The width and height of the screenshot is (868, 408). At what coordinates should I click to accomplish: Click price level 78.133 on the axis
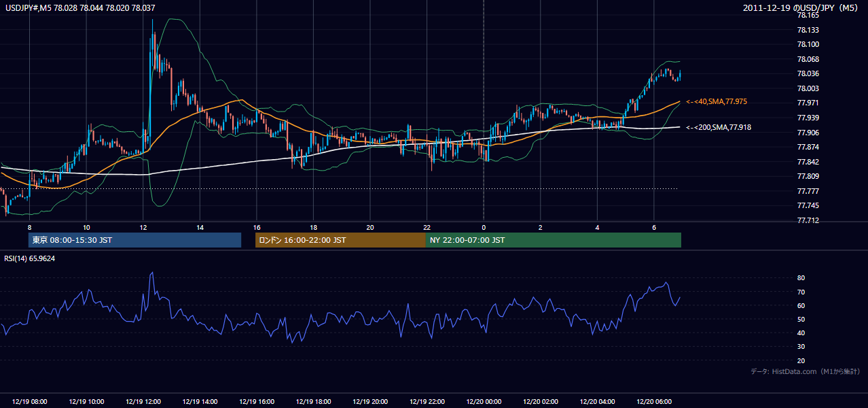click(x=808, y=30)
